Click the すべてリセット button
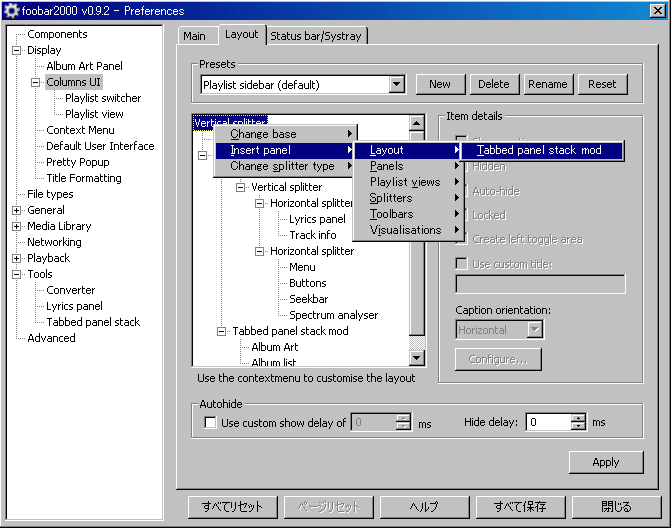The height and width of the screenshot is (528, 671). 232,507
